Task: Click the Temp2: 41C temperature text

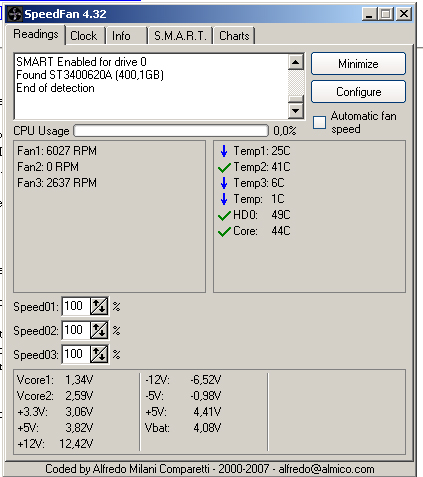Action: click(x=262, y=167)
